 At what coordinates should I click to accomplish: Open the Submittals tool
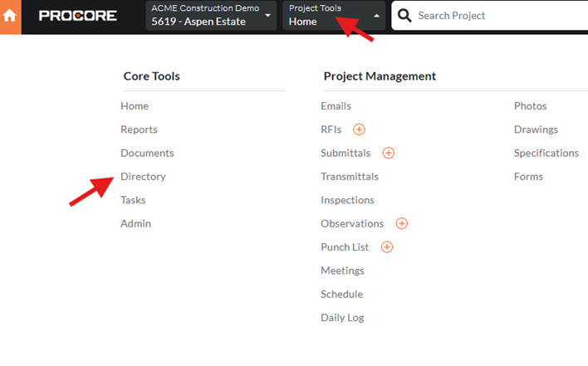[x=345, y=154]
